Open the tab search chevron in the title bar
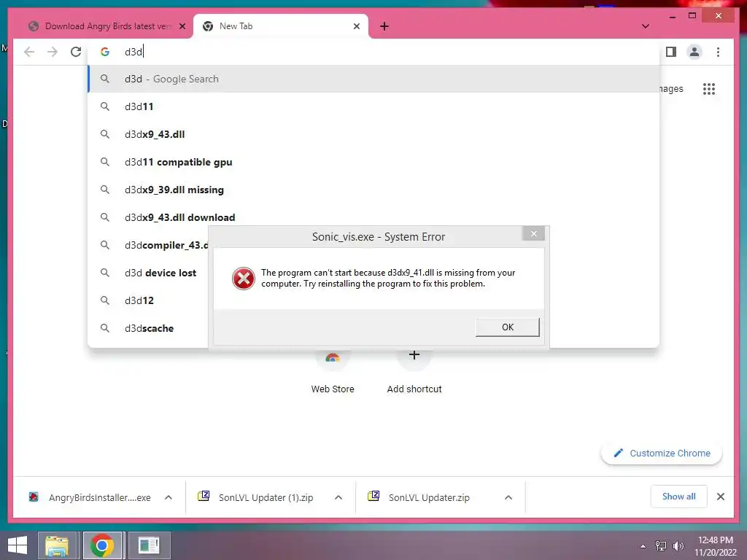The image size is (747, 560). 645,26
